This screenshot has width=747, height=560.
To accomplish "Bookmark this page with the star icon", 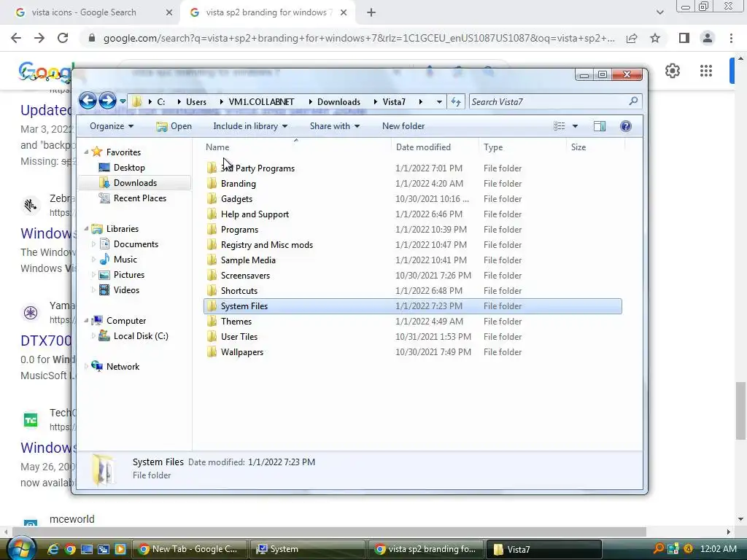I will pyautogui.click(x=655, y=38).
